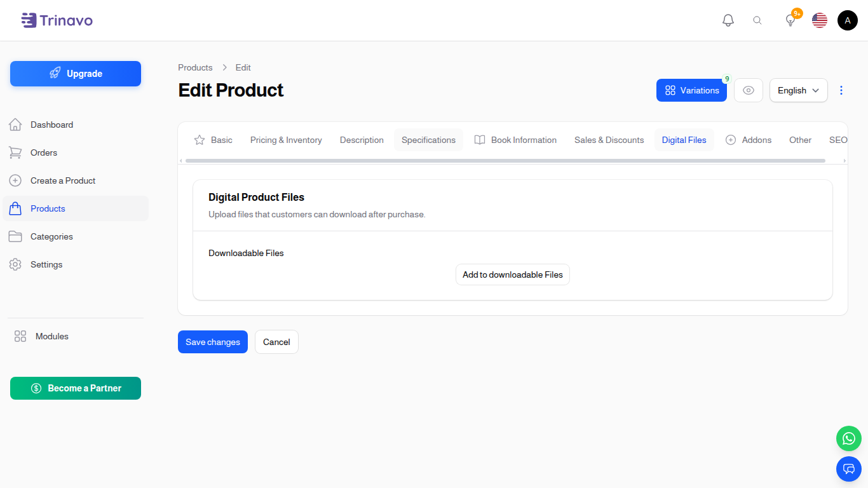Click the Edit breadcrumb text
Viewport: 868px width, 488px height.
click(243, 67)
